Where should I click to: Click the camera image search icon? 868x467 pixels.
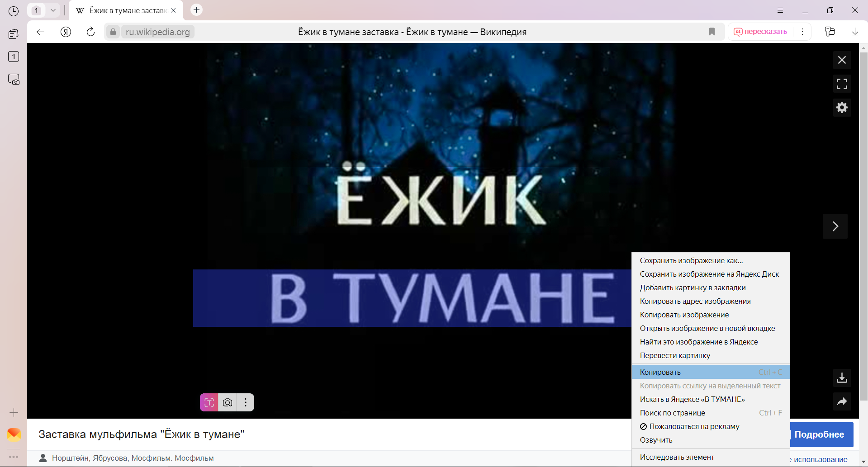tap(228, 402)
